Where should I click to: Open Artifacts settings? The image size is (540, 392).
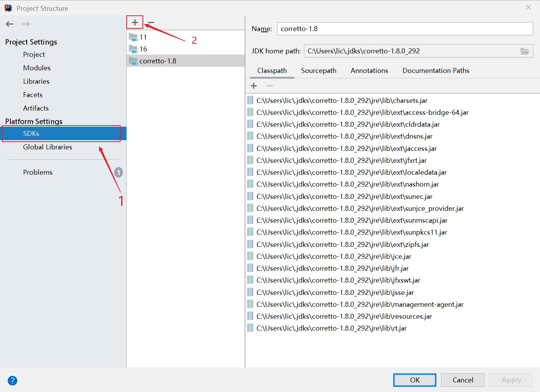click(36, 108)
